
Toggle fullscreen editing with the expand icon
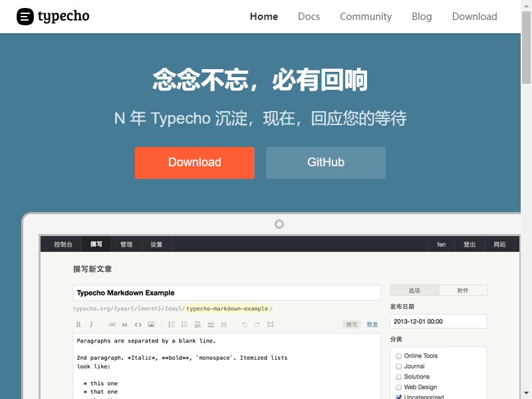(x=270, y=325)
